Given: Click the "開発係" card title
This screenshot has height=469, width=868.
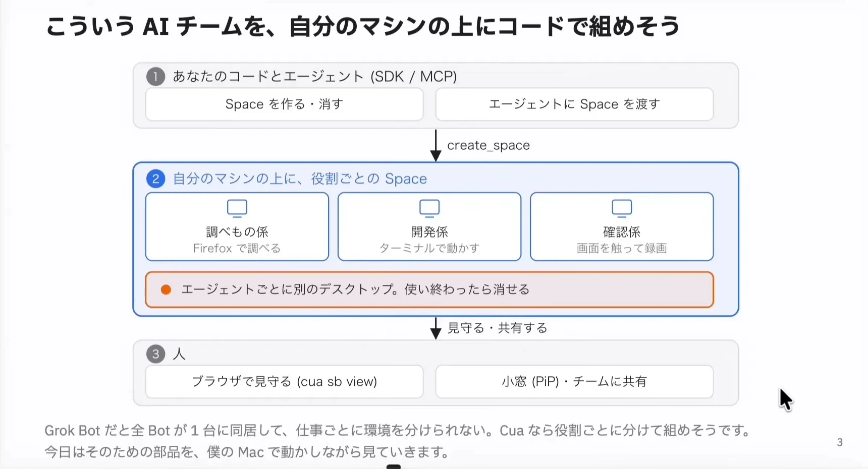Looking at the screenshot, I should tap(429, 232).
